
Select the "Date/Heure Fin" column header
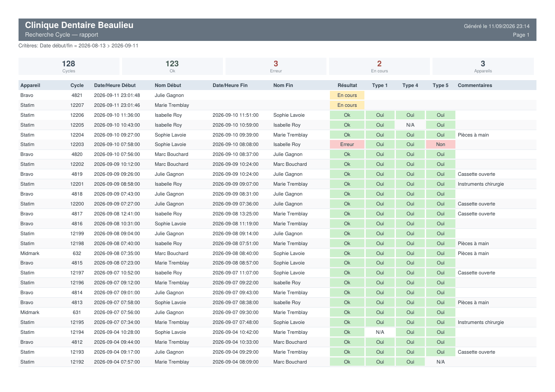(230, 85)
